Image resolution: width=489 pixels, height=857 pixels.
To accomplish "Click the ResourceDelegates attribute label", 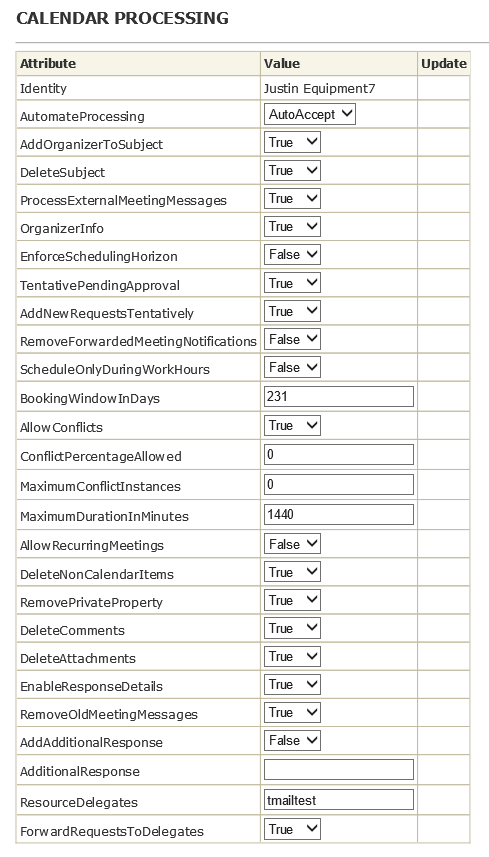I will tap(79, 802).
